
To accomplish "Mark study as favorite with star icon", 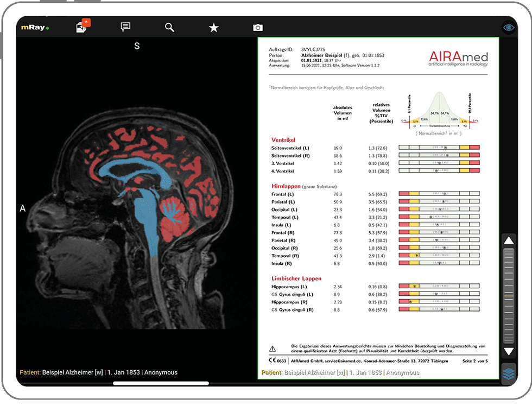I will point(214,28).
